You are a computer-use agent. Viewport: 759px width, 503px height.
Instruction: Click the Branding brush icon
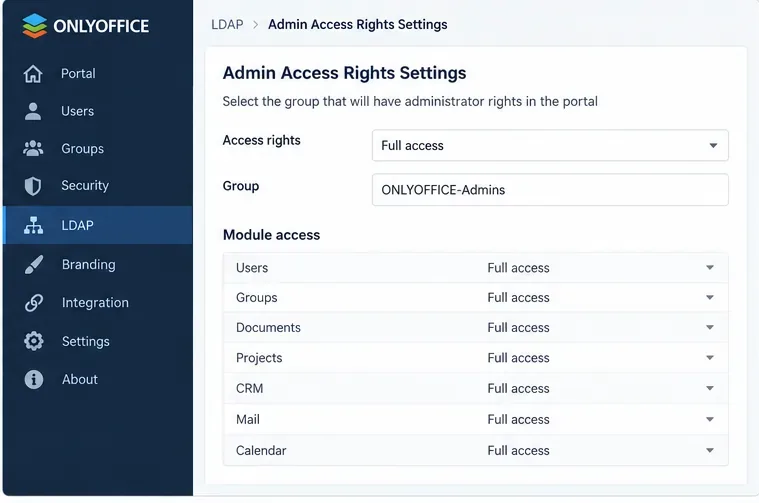[x=34, y=264]
